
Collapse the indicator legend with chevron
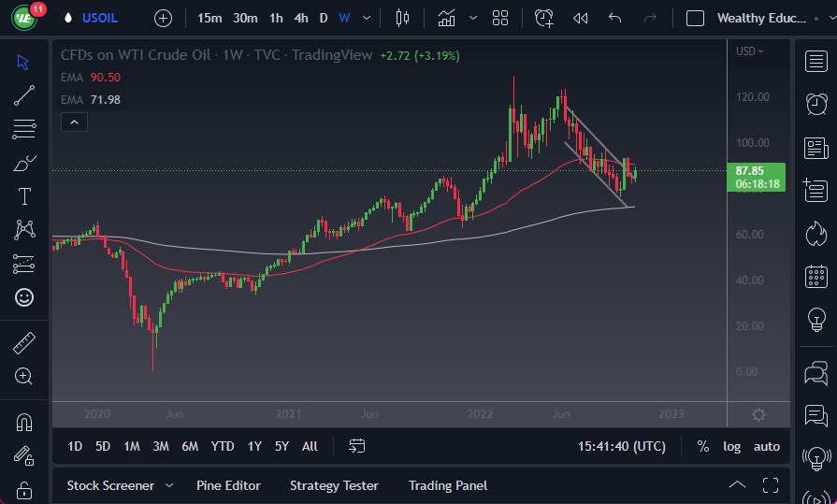click(x=74, y=122)
